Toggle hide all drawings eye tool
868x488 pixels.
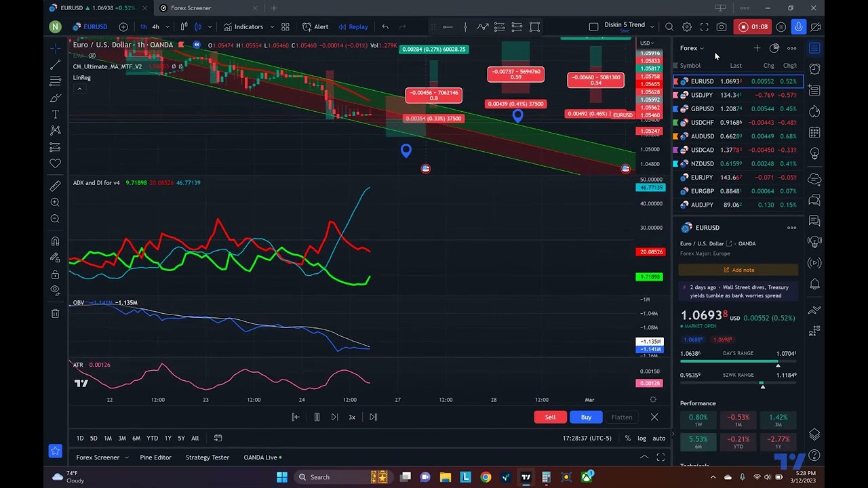pos(56,290)
